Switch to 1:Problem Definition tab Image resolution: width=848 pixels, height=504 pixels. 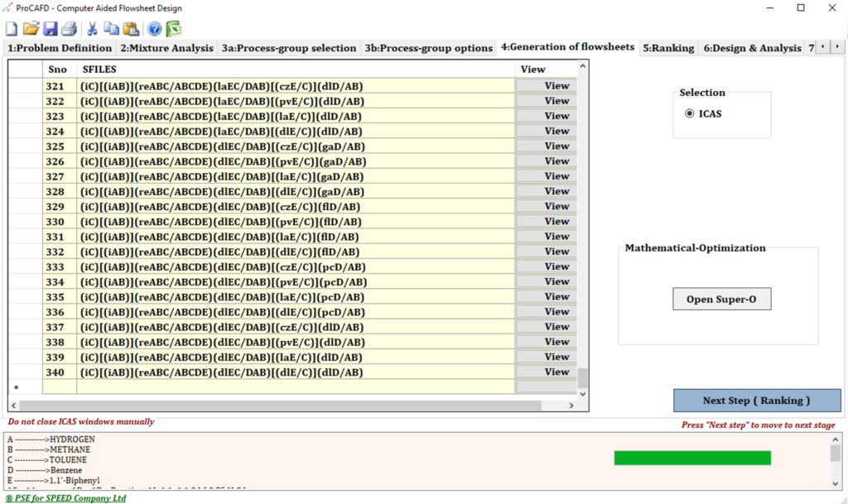click(60, 48)
